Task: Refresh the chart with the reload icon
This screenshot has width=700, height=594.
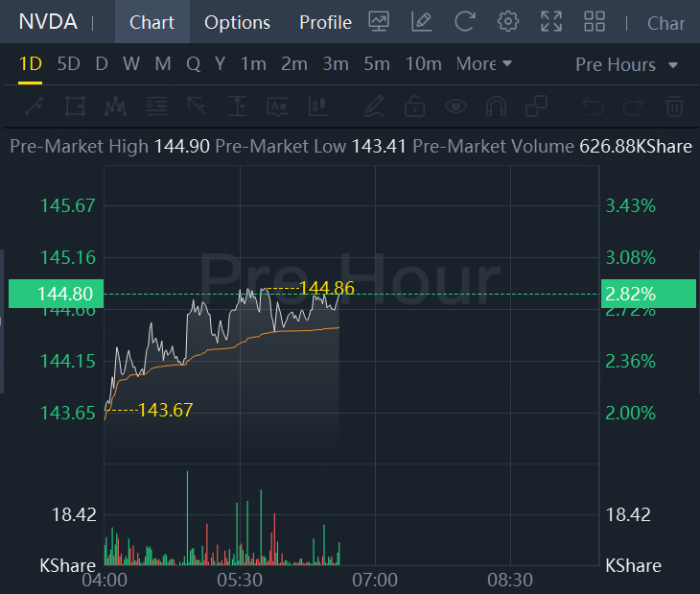Action: (465, 21)
